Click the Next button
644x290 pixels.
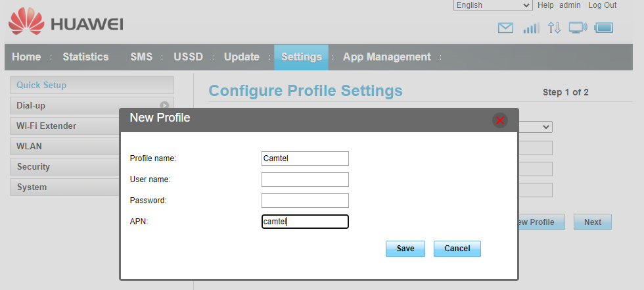click(x=593, y=222)
